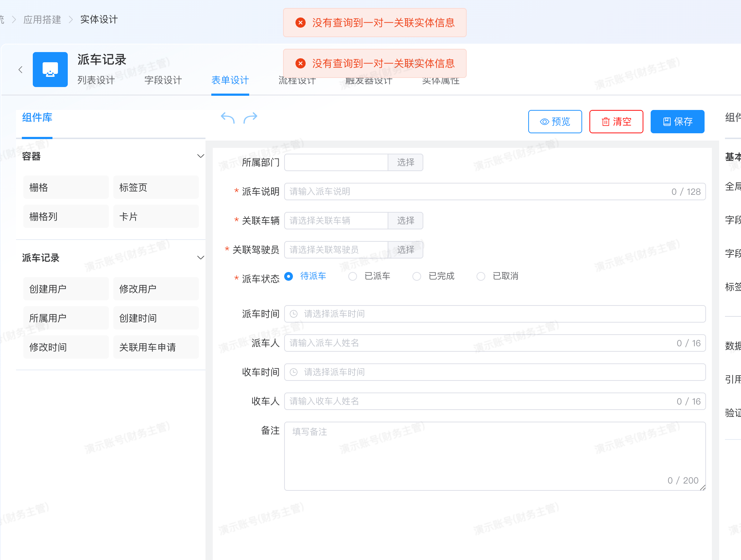741x560 pixels.
Task: Click the 保存 save button
Action: coord(678,122)
